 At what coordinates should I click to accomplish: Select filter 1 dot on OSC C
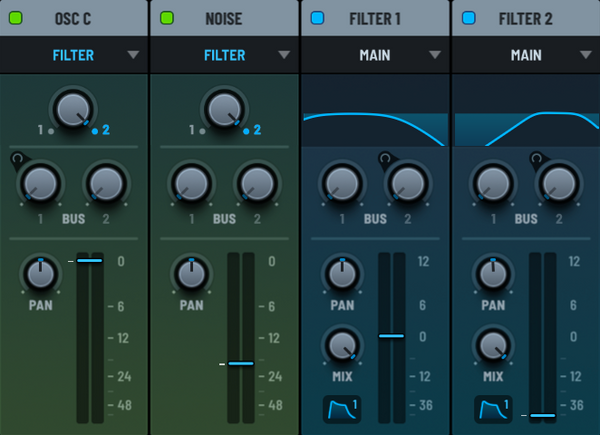(51, 131)
